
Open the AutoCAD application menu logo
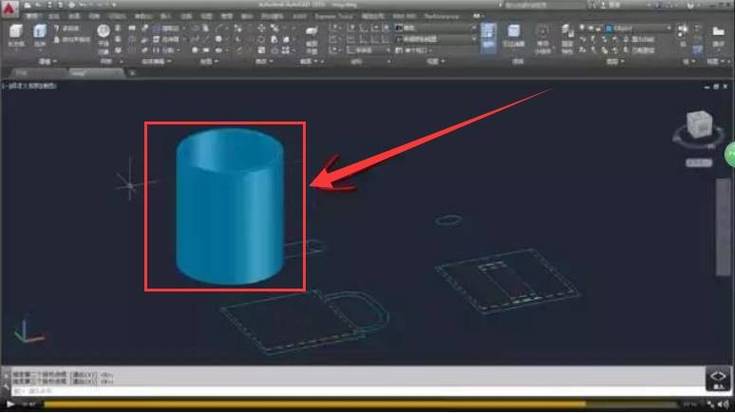[x=9, y=8]
